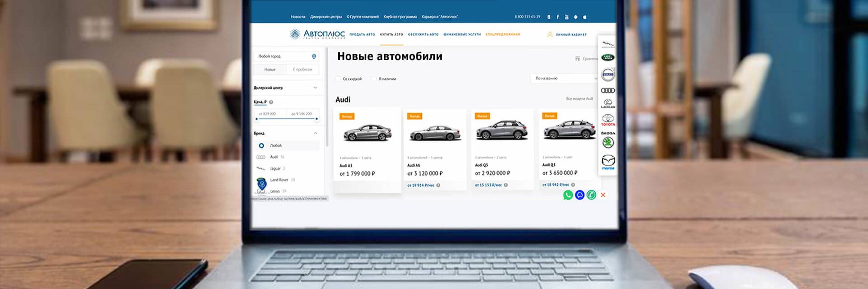868x289 pixels.
Task: Open Новости in the top bar
Action: (x=298, y=17)
